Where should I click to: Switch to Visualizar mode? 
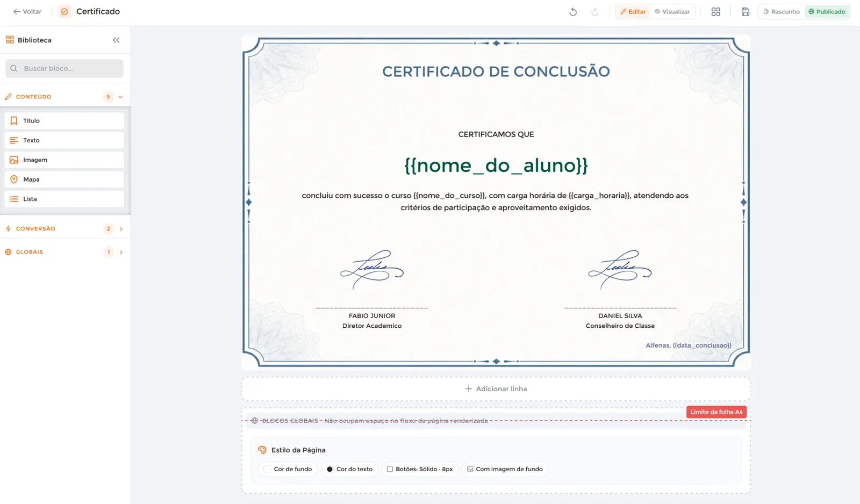672,12
